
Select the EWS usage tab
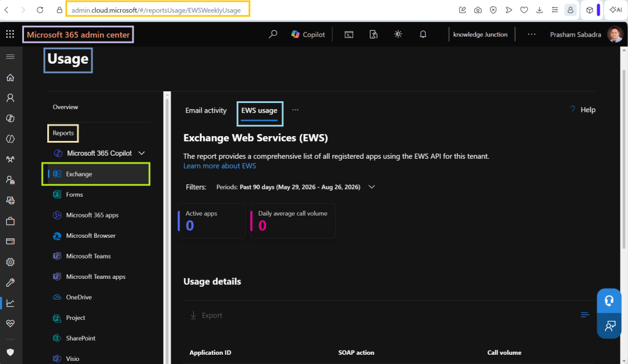[259, 111]
